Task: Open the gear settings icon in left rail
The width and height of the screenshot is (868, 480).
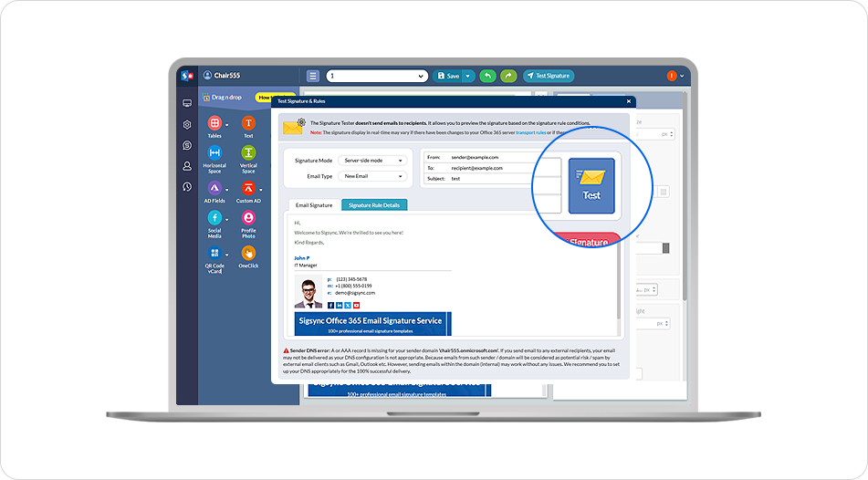Action: click(187, 124)
